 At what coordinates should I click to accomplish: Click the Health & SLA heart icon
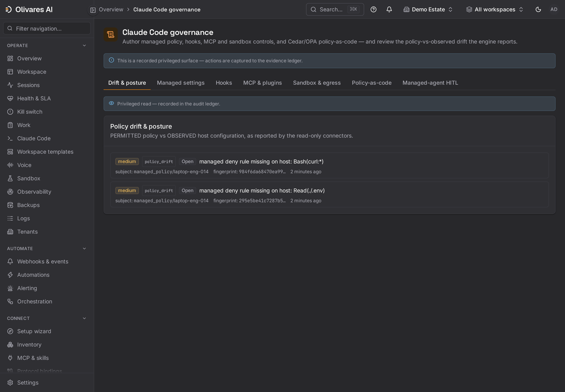10,98
